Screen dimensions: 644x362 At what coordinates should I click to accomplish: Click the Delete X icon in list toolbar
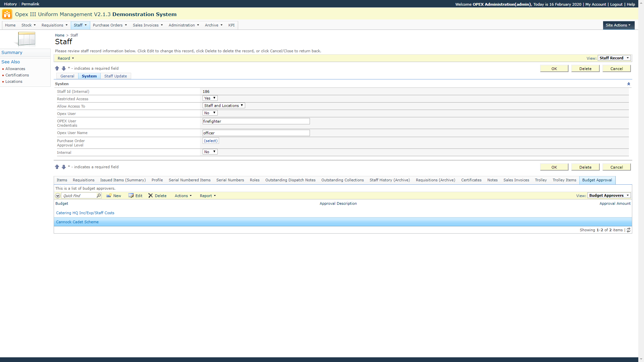pos(151,195)
